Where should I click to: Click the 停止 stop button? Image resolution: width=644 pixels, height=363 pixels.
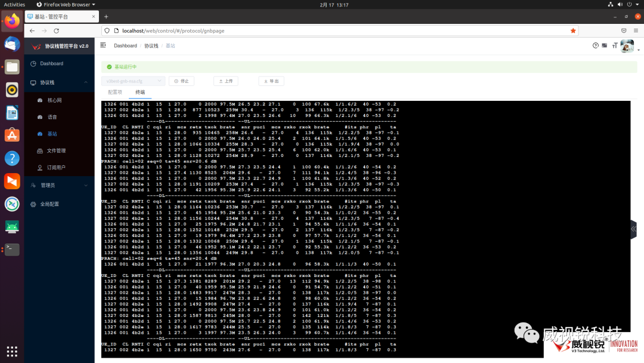(x=181, y=81)
